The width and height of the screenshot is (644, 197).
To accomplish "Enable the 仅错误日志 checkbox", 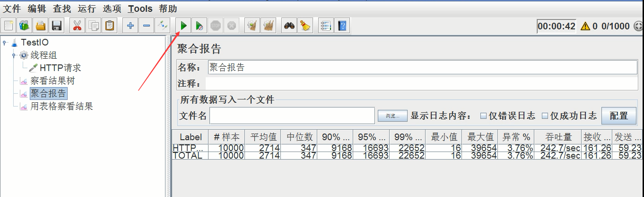I will pyautogui.click(x=483, y=116).
